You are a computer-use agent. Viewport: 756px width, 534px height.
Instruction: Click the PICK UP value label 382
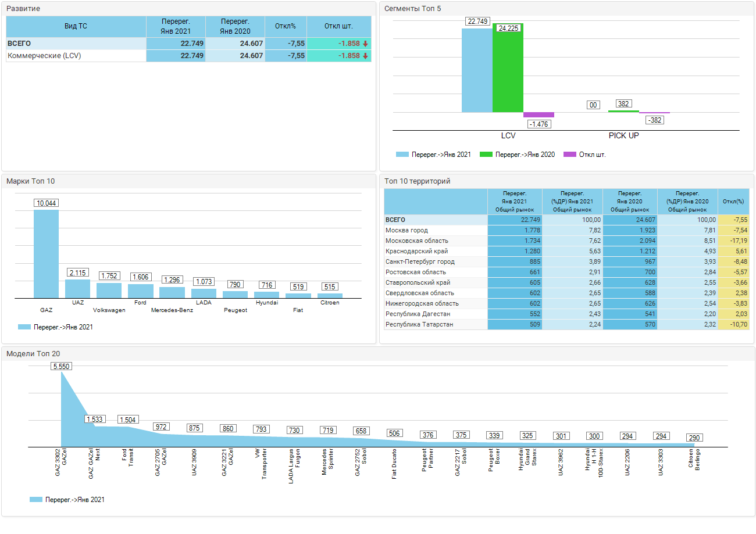(623, 104)
